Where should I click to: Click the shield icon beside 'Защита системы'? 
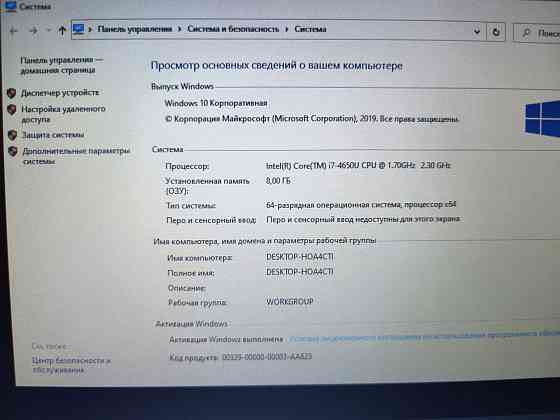(12, 135)
